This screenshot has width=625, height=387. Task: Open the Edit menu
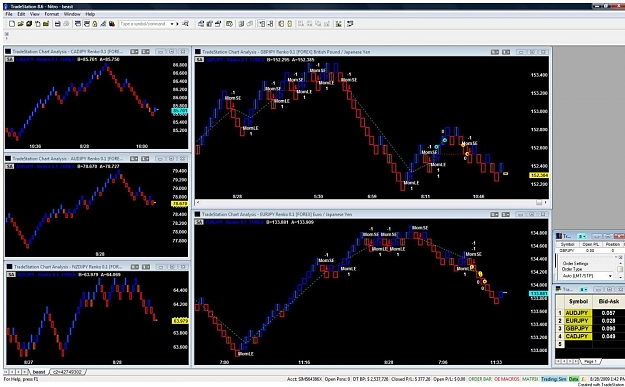(x=21, y=14)
